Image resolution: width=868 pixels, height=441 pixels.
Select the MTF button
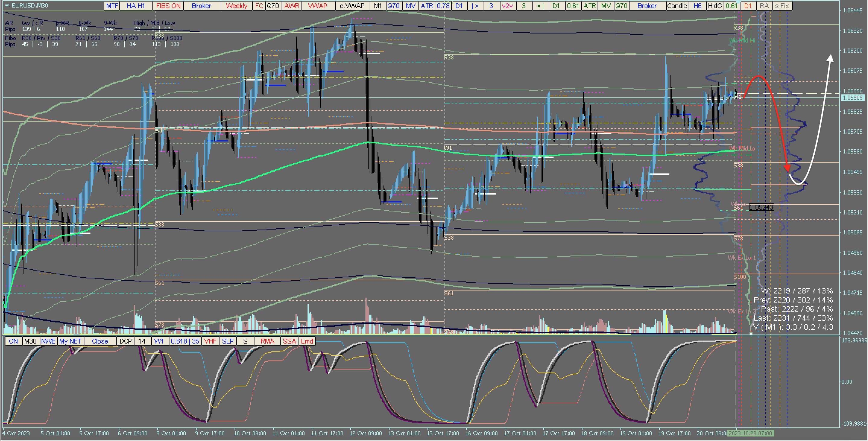tap(112, 6)
